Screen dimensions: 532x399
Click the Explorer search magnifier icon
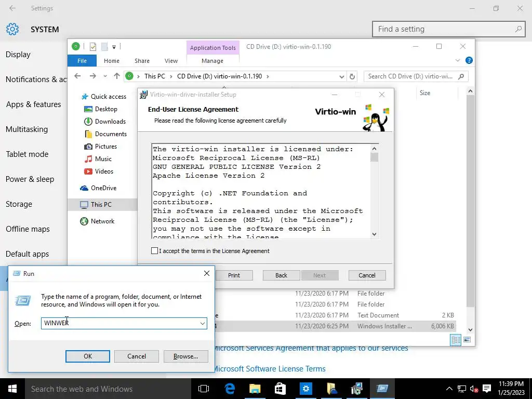coord(461,76)
